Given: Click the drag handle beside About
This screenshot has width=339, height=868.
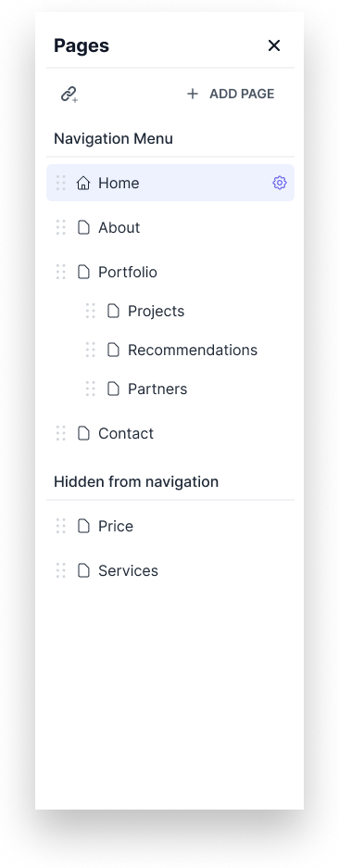Looking at the screenshot, I should [x=61, y=227].
